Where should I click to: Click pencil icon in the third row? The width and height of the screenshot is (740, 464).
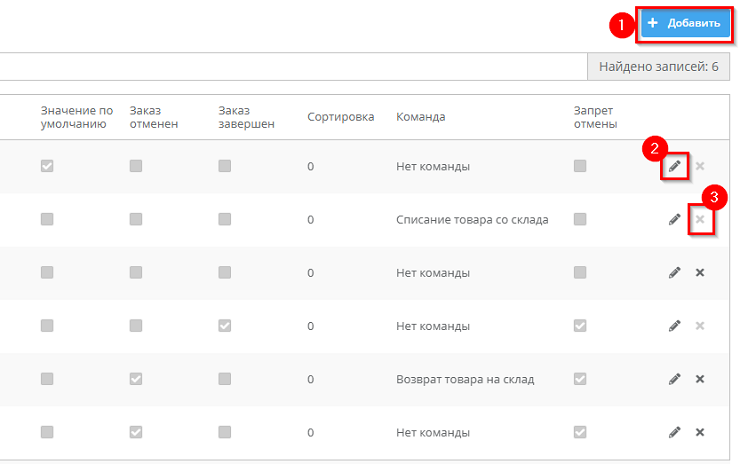(x=675, y=272)
